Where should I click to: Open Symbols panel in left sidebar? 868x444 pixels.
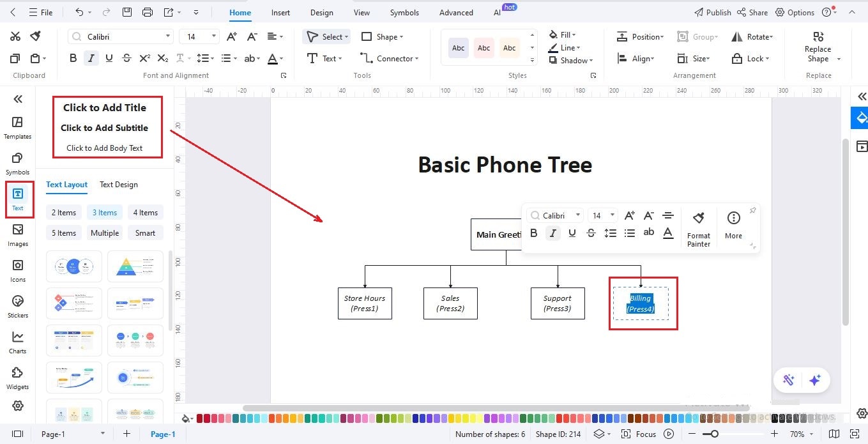(x=17, y=164)
